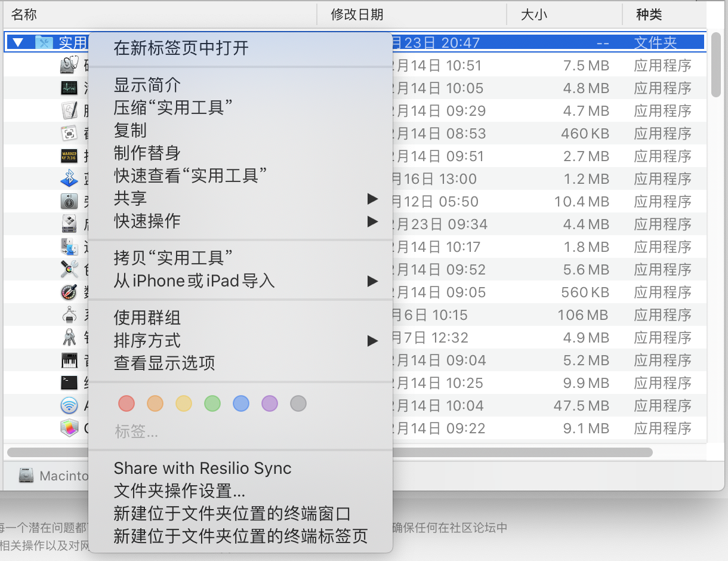Choose 在新标签页中打开 from context menu

pos(181,48)
